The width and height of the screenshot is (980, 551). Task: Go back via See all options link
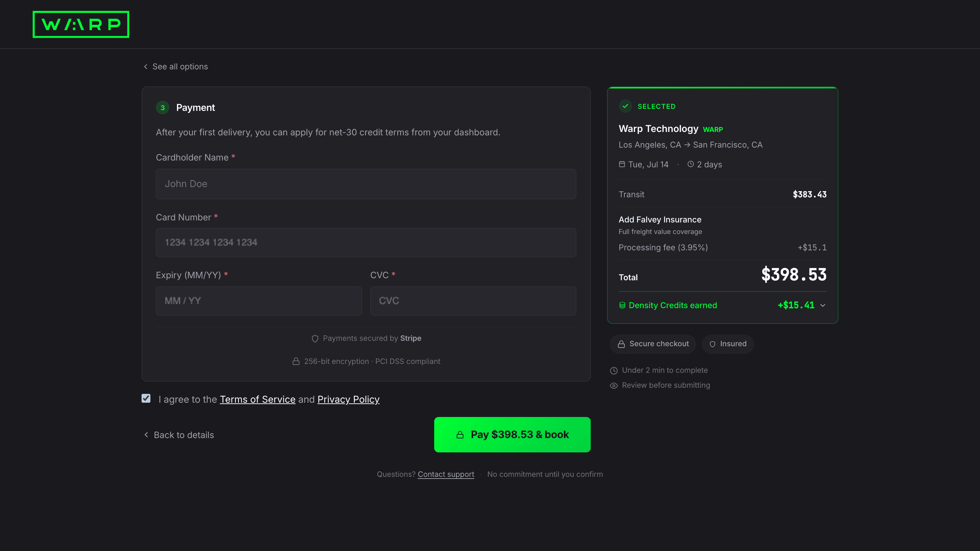pyautogui.click(x=180, y=67)
